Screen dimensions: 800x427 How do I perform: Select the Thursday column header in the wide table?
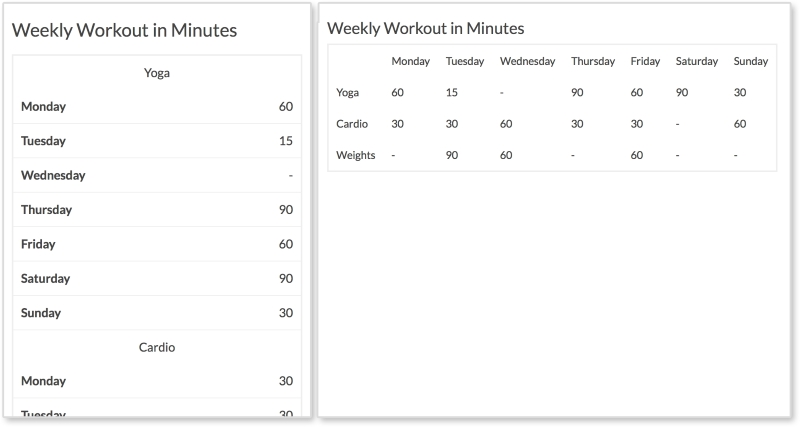pyautogui.click(x=593, y=61)
